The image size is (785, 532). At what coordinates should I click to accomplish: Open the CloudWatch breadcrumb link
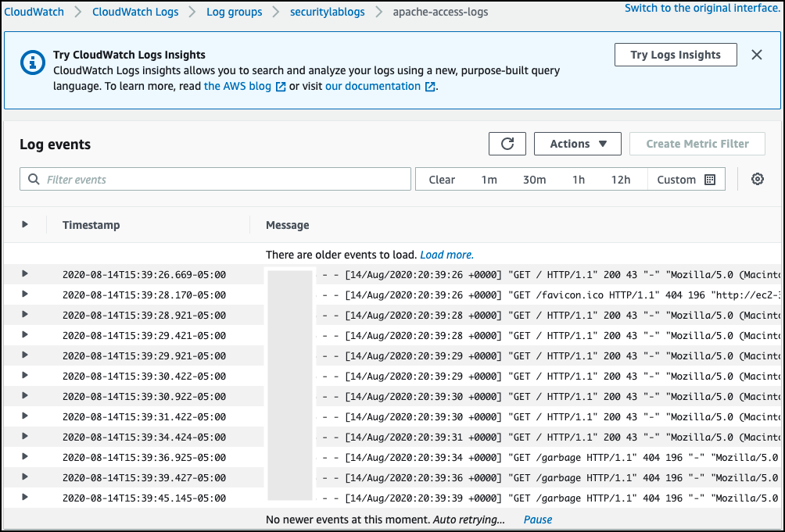pos(34,12)
